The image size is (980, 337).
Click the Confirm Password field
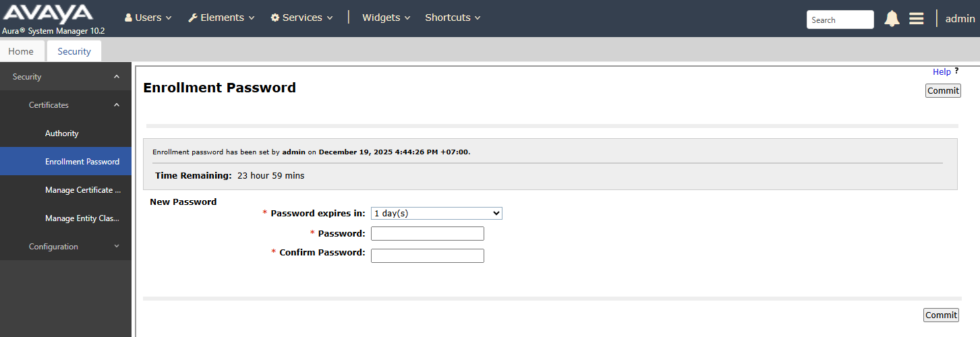(428, 256)
